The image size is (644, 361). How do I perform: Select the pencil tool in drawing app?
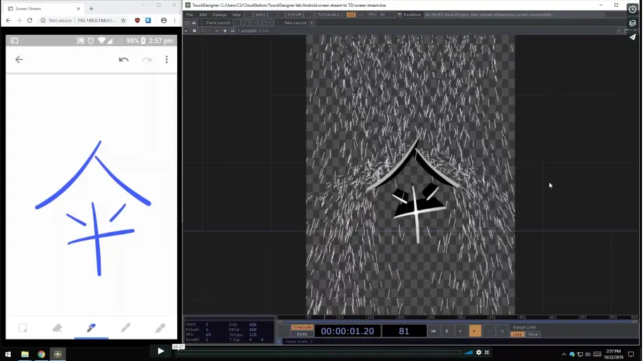125,327
